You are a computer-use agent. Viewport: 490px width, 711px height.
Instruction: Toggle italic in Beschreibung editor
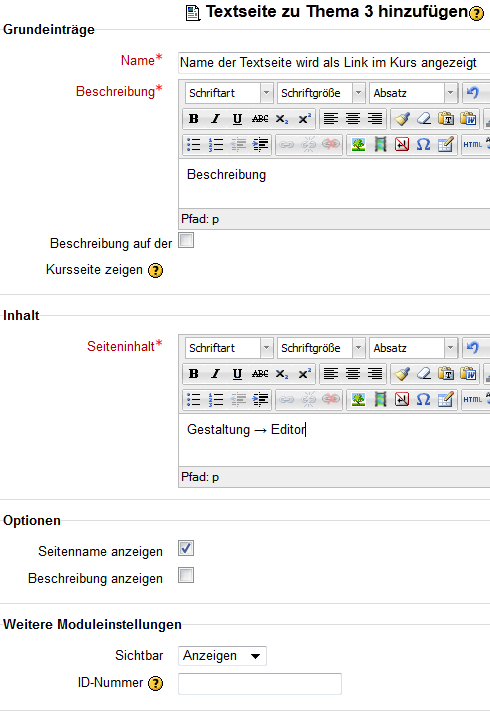coord(215,119)
